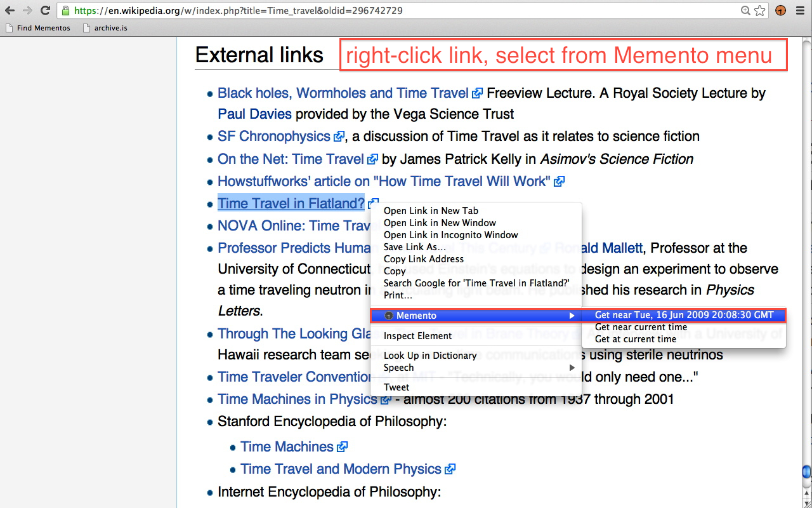Open the Find Mementos bookmark
Viewport: 812px width, 508px height.
37,28
